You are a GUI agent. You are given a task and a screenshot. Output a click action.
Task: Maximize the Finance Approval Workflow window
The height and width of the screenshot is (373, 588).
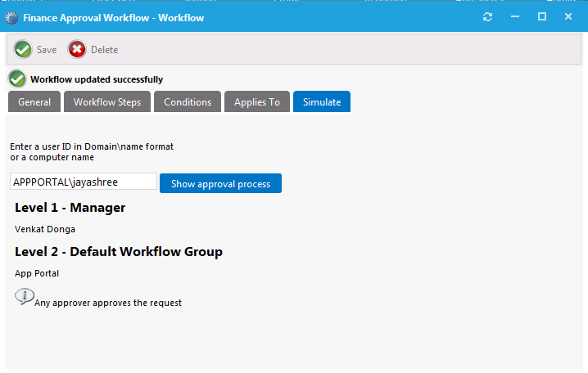coord(541,17)
